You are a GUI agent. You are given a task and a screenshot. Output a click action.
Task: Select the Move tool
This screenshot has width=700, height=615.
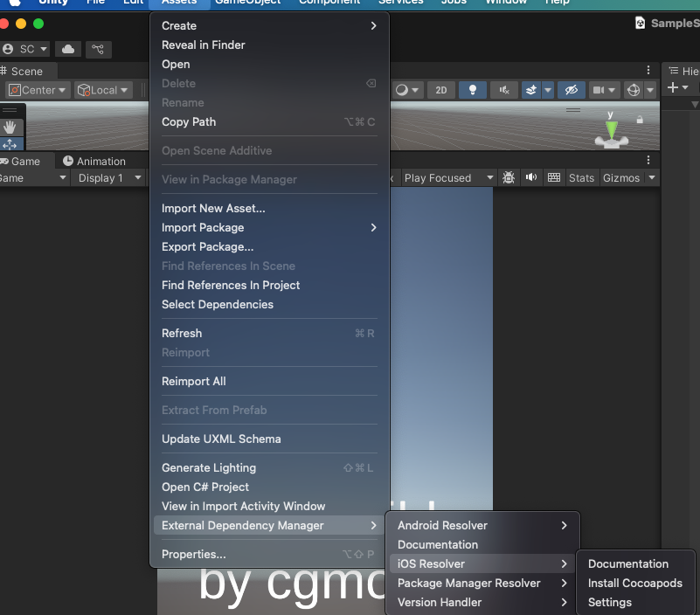(10, 144)
